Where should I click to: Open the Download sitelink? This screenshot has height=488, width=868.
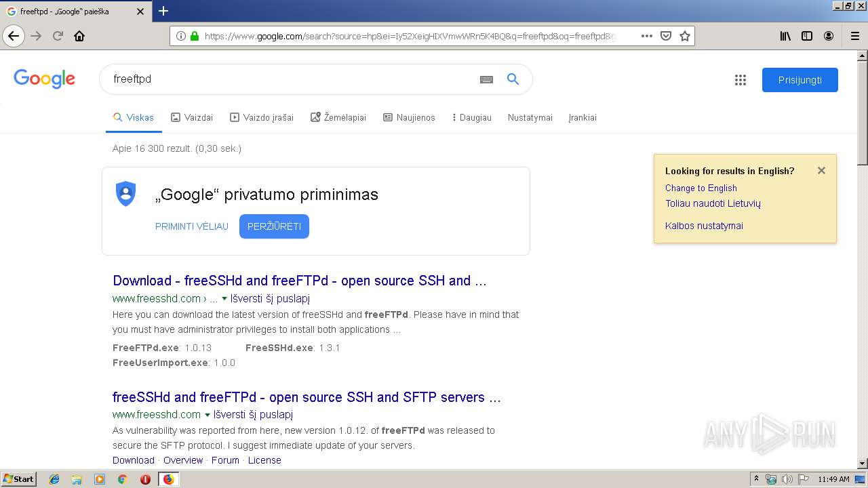tap(134, 460)
